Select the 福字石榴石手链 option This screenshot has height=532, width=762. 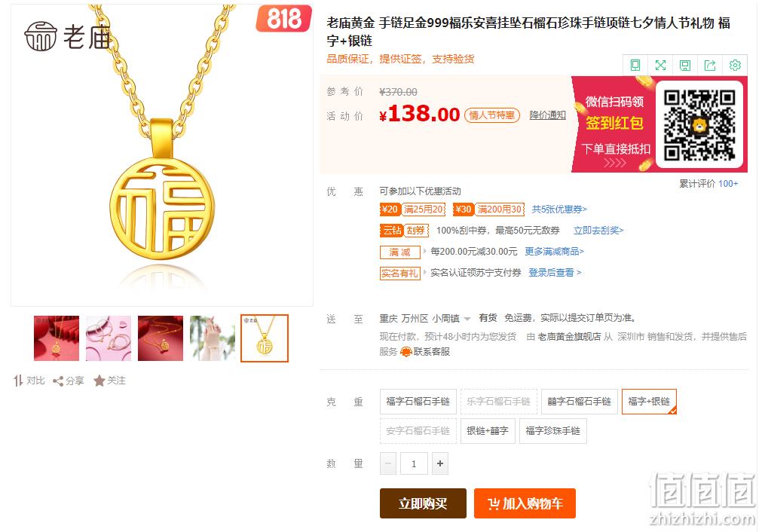418,402
